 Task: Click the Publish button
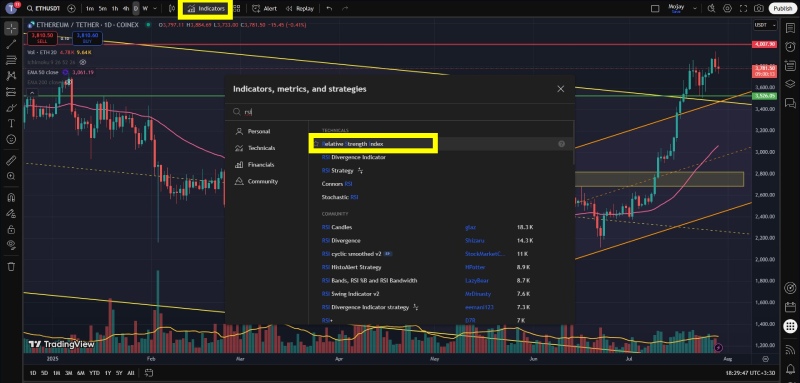(x=782, y=9)
